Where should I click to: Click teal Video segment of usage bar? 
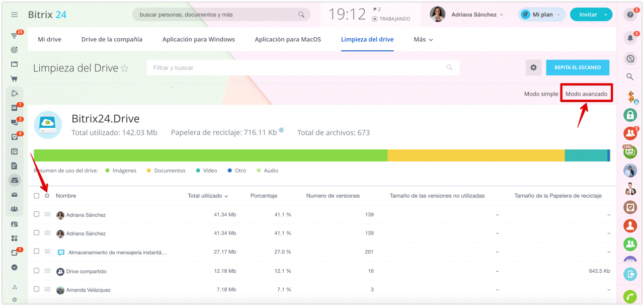click(x=586, y=156)
